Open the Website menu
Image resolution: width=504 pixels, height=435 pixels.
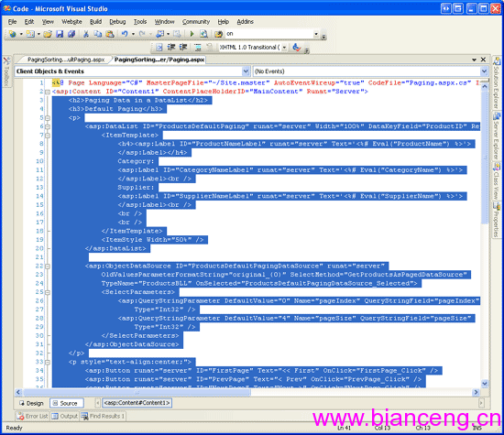tap(71, 22)
